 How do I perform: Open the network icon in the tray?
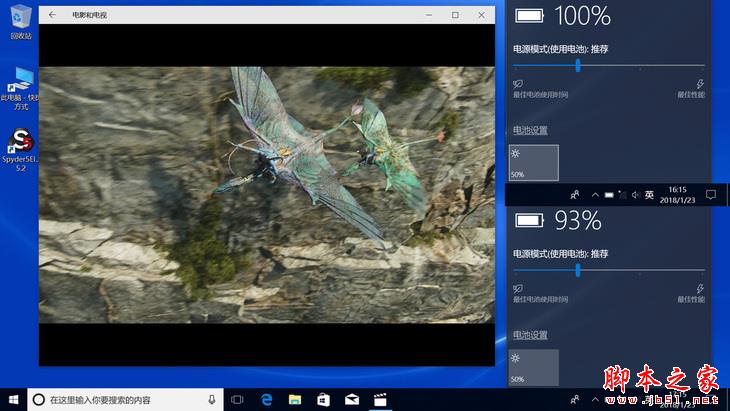click(622, 195)
